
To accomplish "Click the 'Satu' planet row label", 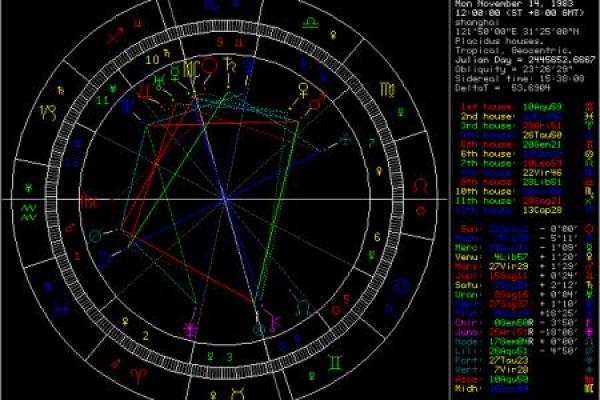I will point(466,285).
